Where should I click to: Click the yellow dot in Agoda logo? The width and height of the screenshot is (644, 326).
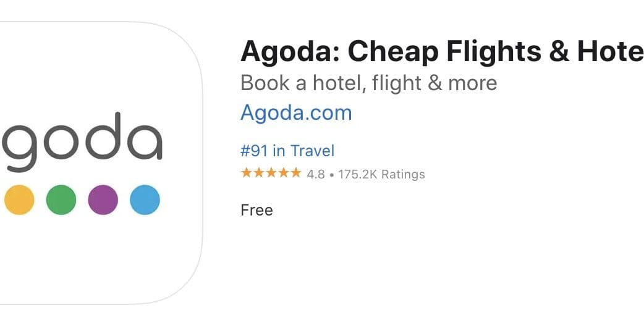click(x=19, y=200)
